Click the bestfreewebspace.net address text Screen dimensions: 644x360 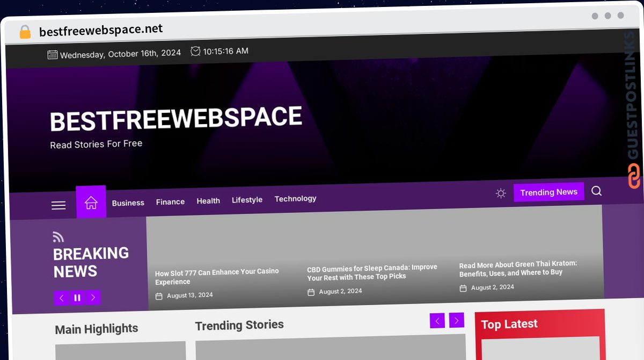[101, 30]
